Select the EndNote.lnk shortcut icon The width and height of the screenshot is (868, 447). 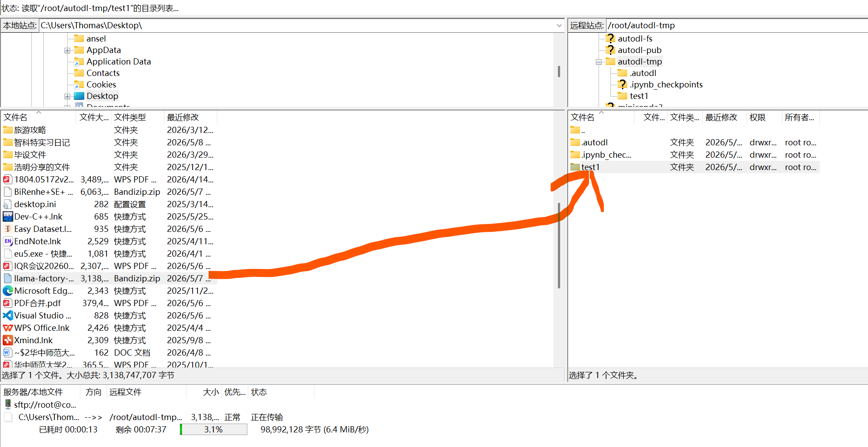click(x=8, y=241)
